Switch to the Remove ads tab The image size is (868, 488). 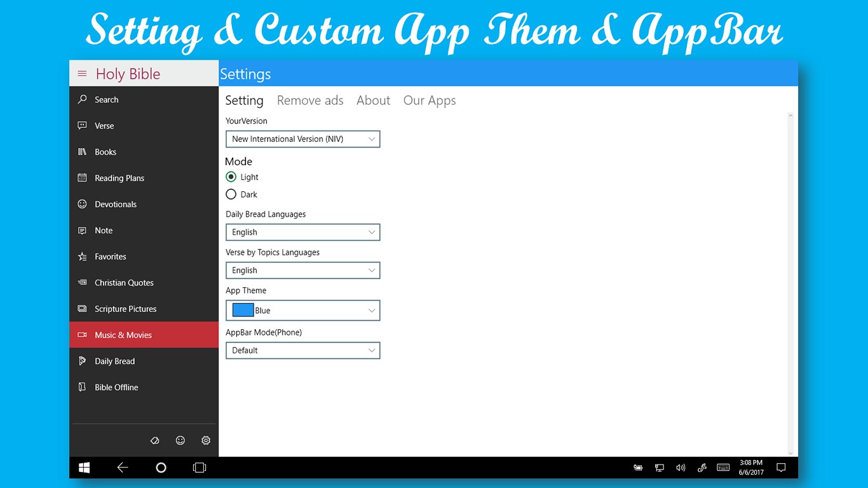[310, 100]
